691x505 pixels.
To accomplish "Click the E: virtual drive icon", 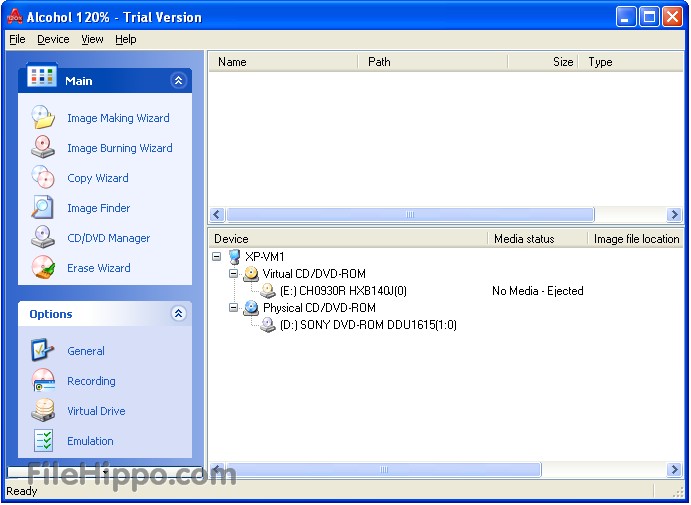I will pos(268,290).
